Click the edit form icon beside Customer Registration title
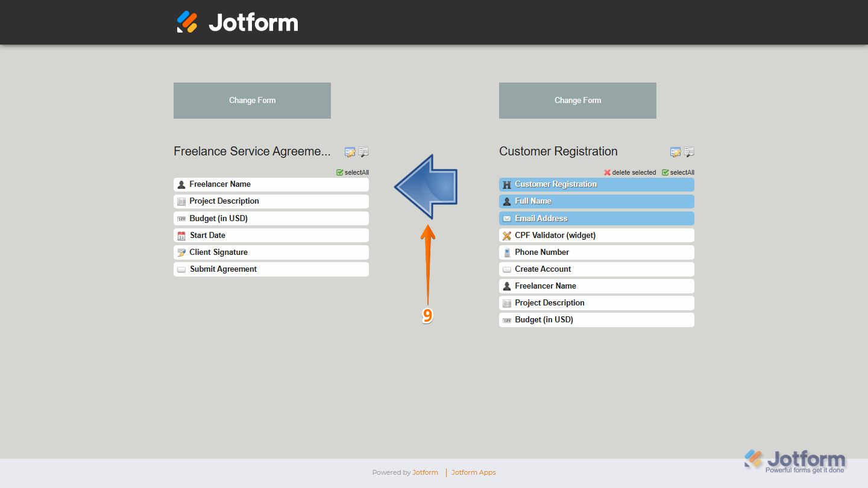Screen dimensions: 868x488 [675, 152]
